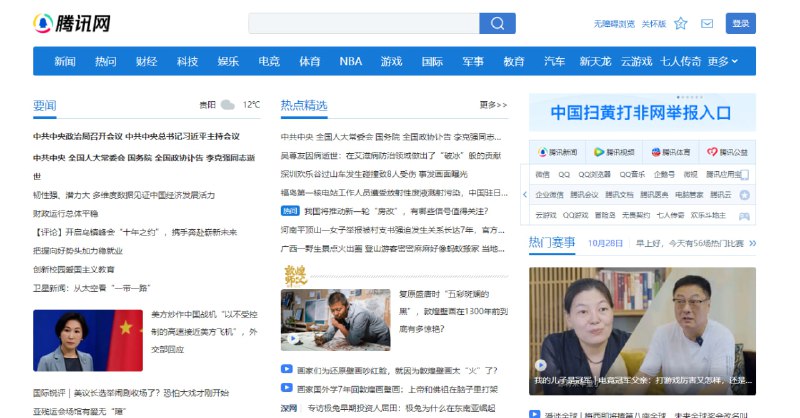800x418 pixels.
Task: Open the 七人传奇 nav item
Action: (x=681, y=61)
